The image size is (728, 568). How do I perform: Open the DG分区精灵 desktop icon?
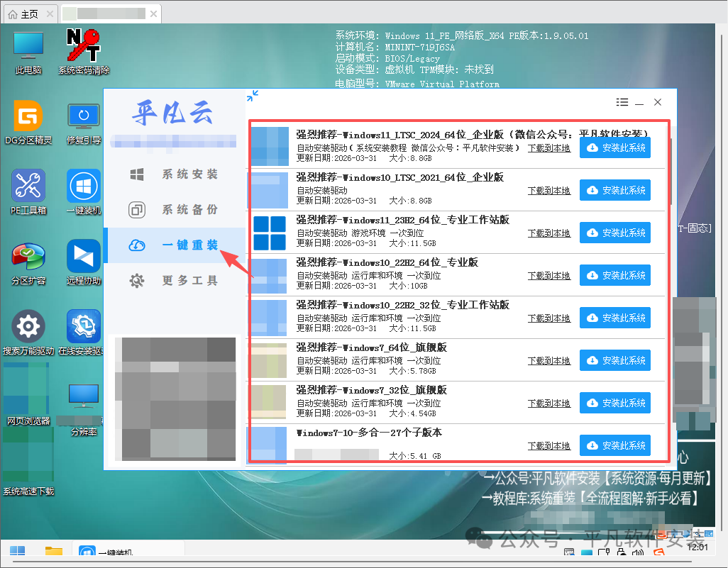(x=28, y=122)
